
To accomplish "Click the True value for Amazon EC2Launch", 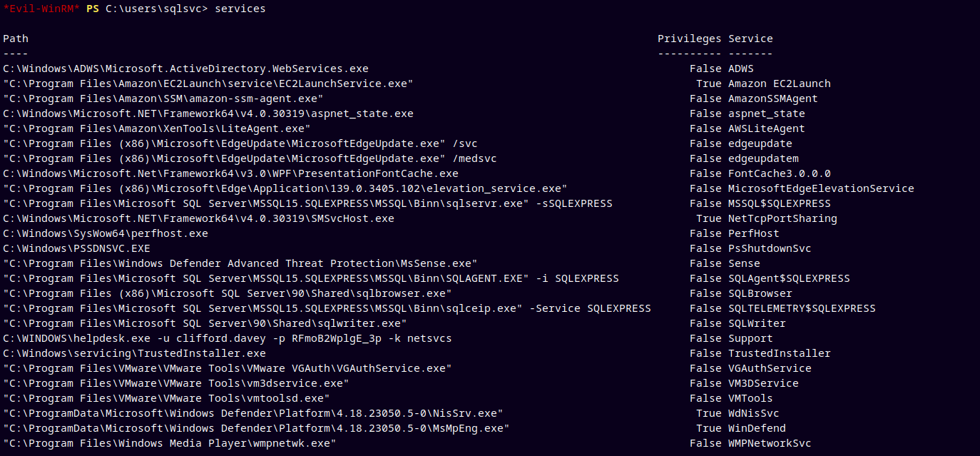I will point(708,83).
